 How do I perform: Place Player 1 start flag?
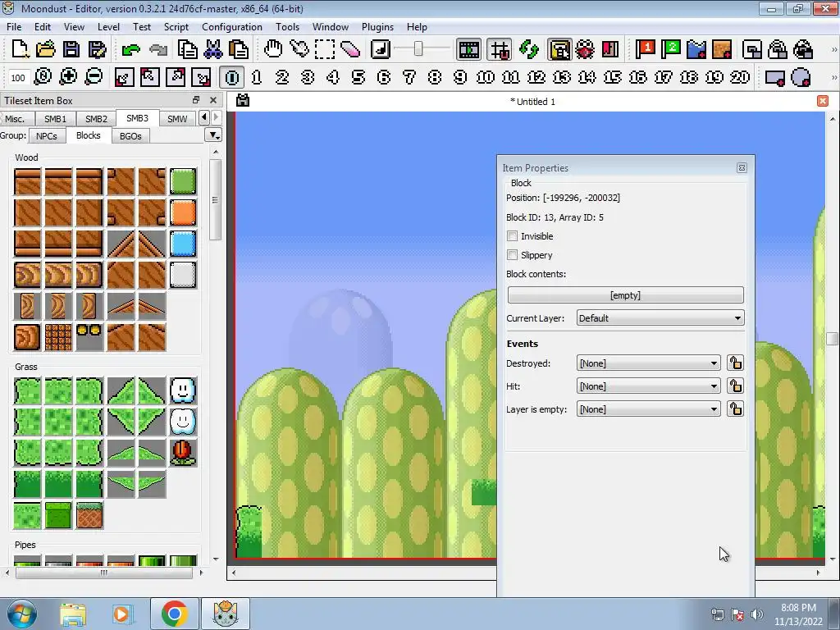coord(645,49)
